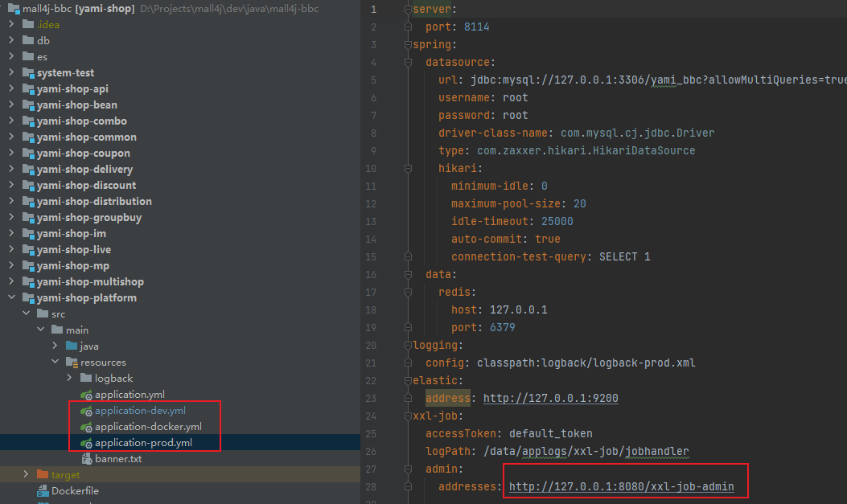Select the system-test folder in tree

[65, 73]
